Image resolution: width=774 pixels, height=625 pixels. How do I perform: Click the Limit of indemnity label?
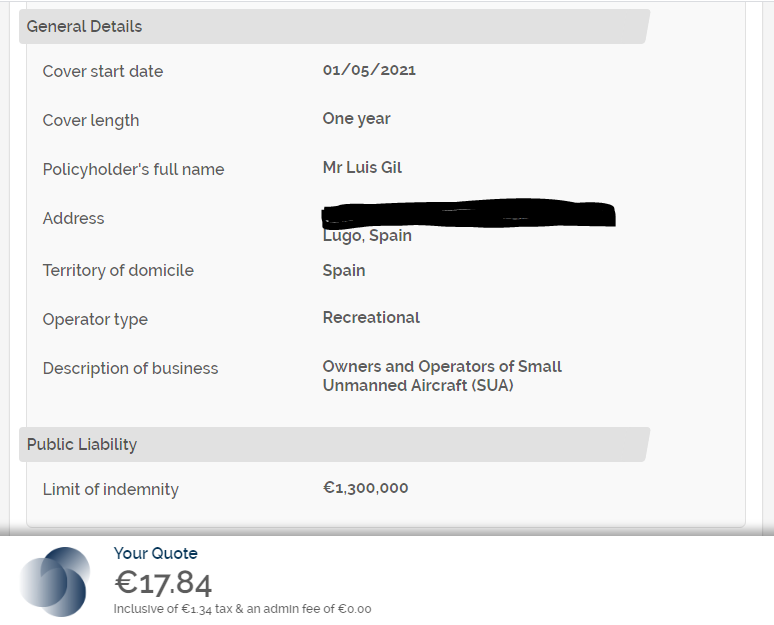(x=110, y=490)
